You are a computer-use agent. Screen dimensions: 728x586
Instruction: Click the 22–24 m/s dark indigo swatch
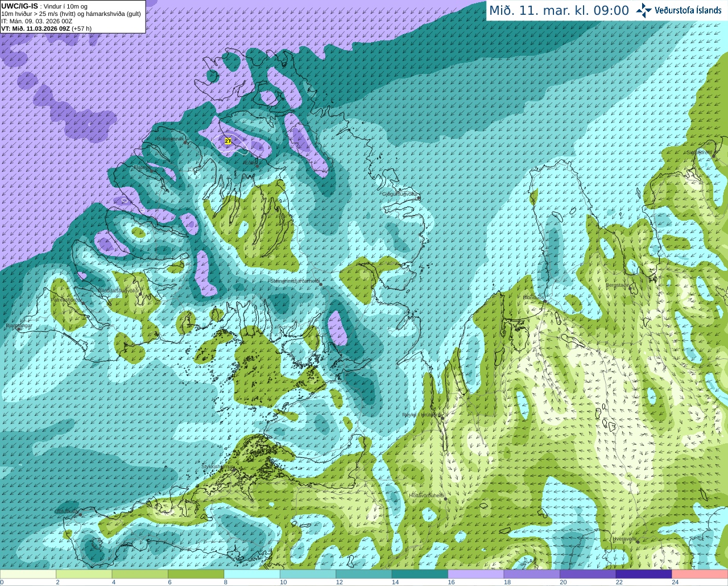pyautogui.click(x=644, y=574)
